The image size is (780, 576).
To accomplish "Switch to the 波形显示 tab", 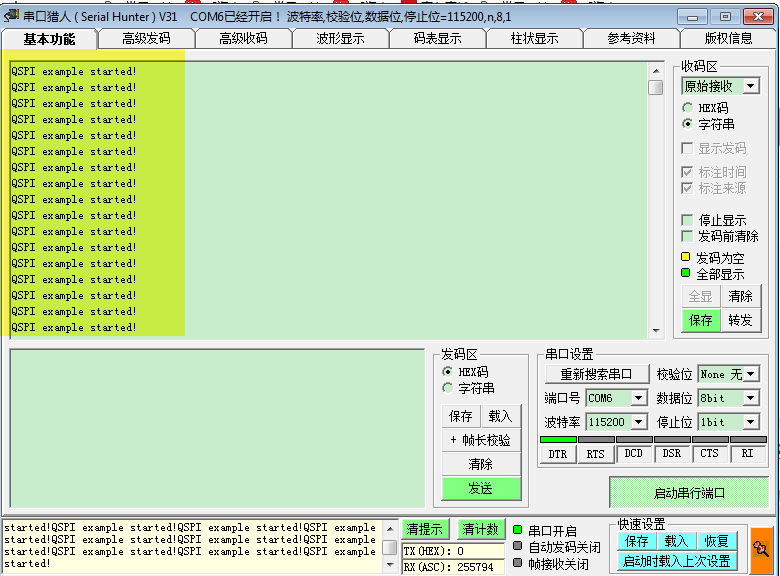I will tap(340, 38).
